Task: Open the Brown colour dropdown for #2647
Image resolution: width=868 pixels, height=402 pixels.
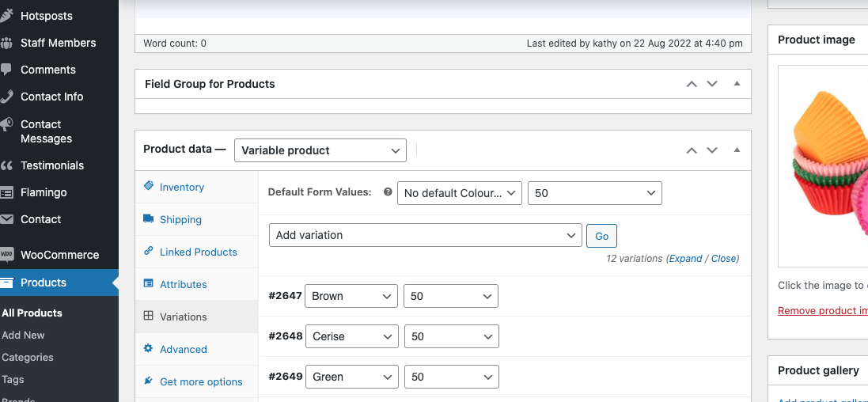Action: pyautogui.click(x=351, y=296)
